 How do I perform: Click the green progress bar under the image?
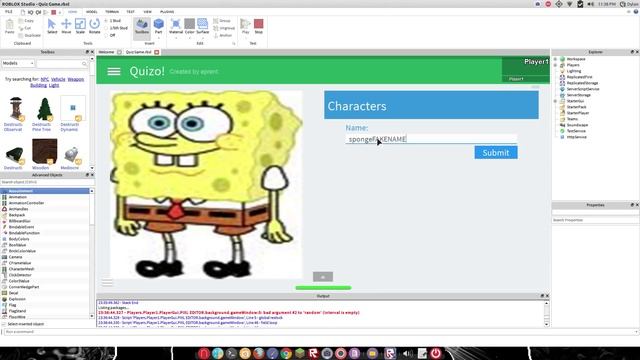coord(323,288)
